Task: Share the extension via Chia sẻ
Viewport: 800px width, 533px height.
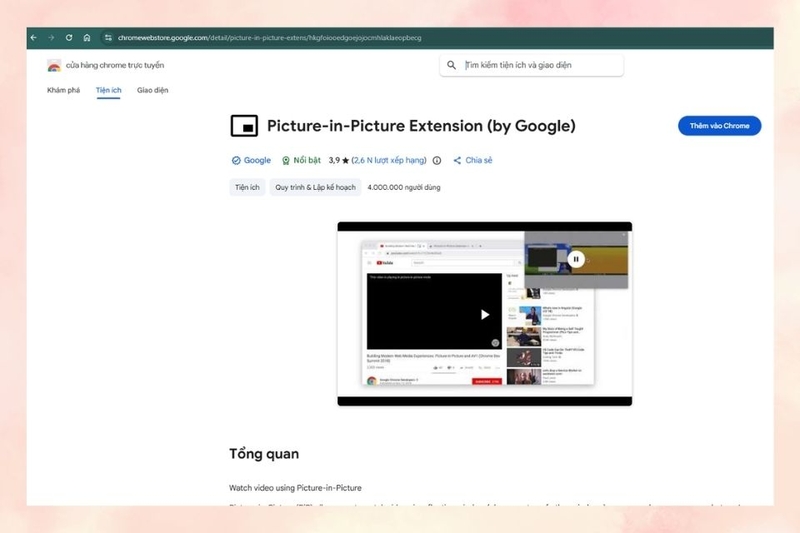Action: pos(473,160)
